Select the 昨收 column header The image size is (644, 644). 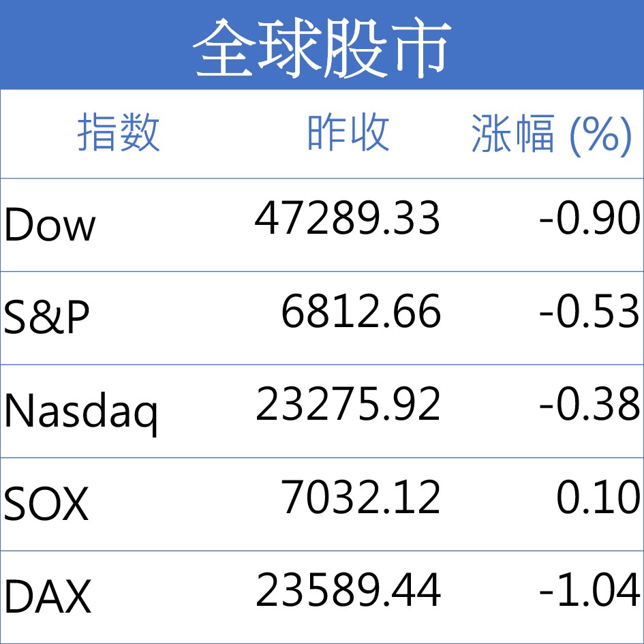pyautogui.click(x=348, y=133)
